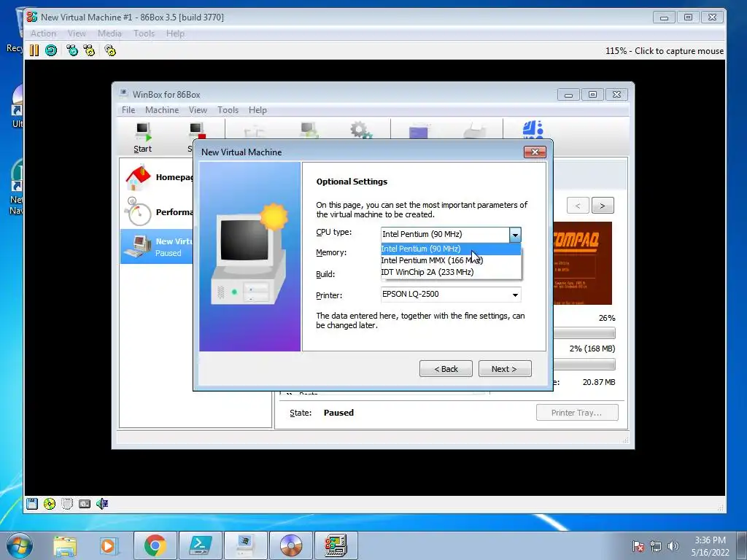
Task: Send Ctrl+Alt+Esc from the 86Box toolbar
Action: 89,50
